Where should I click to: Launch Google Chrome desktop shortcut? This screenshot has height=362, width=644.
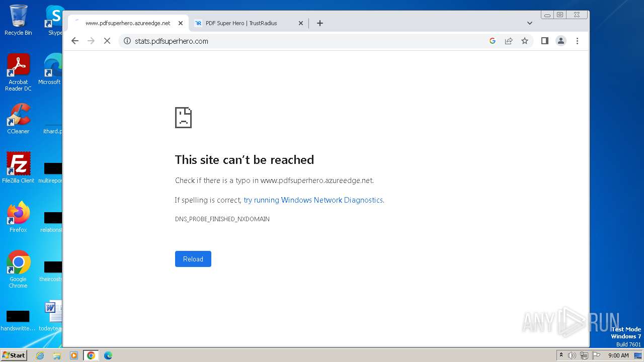click(x=18, y=269)
